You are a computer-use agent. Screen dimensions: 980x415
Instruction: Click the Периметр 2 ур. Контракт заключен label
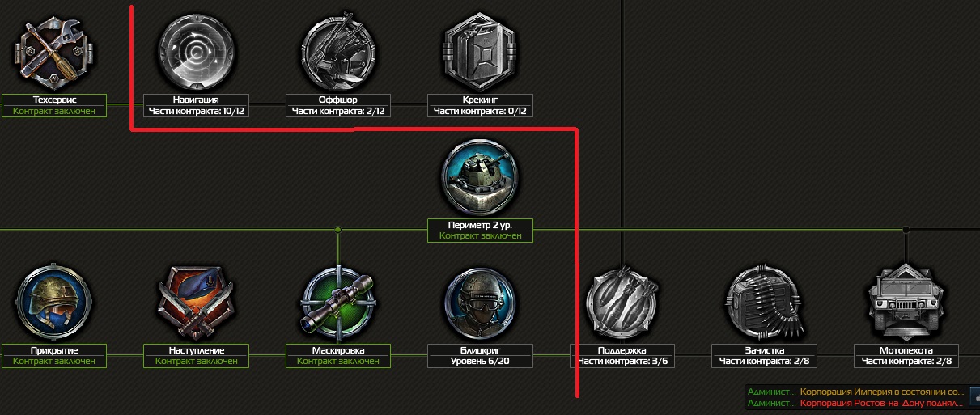(480, 236)
